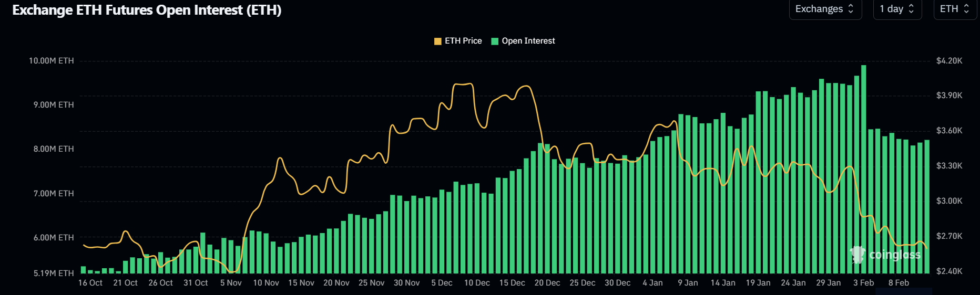Click the 15 Nov date label
980x295 pixels.
click(301, 283)
